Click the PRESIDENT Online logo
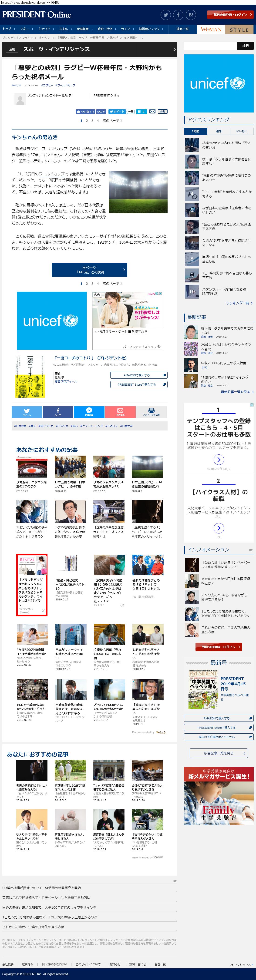Screen dimensions: 256x980 pos(37,15)
